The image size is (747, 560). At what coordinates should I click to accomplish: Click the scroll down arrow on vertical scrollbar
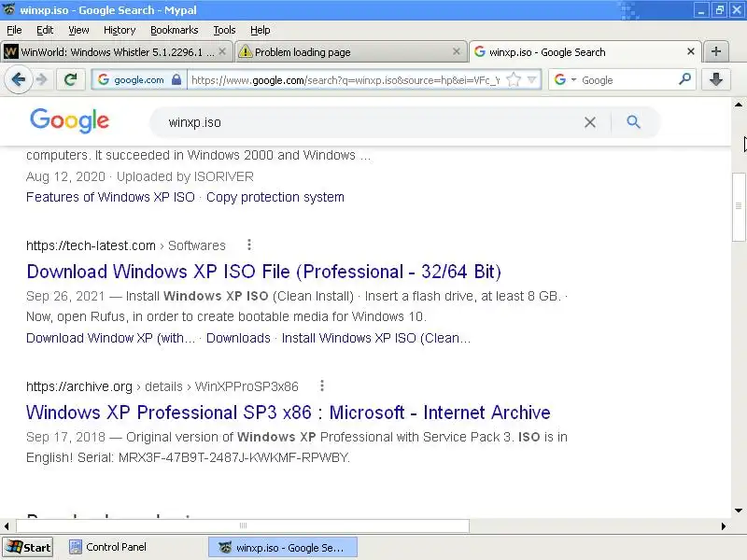(x=739, y=511)
